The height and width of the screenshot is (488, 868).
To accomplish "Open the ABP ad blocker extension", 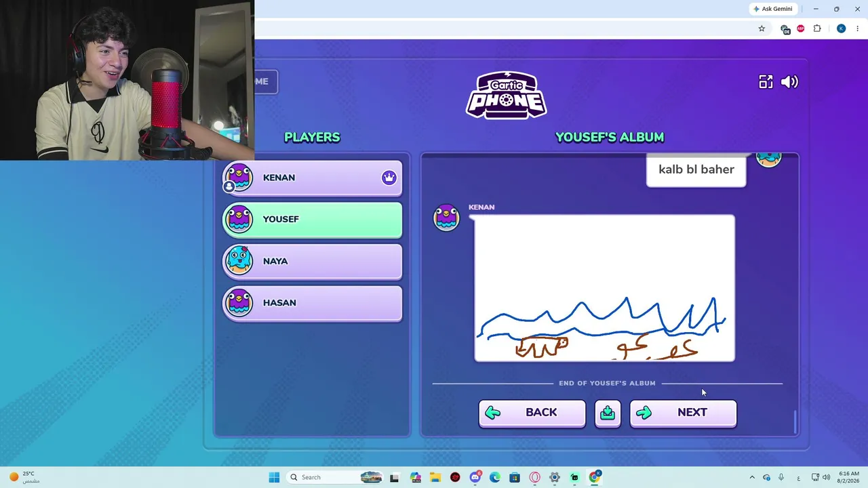I will coord(801,28).
